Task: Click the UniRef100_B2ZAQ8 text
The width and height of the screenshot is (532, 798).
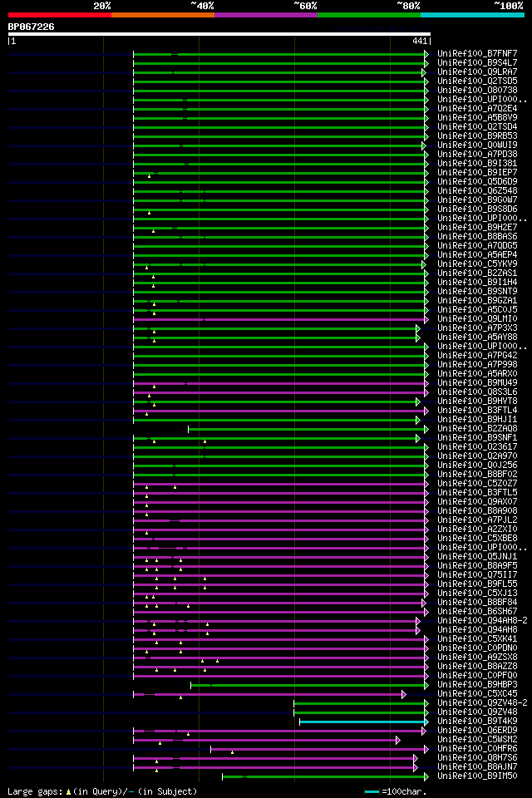Action: pyautogui.click(x=477, y=429)
